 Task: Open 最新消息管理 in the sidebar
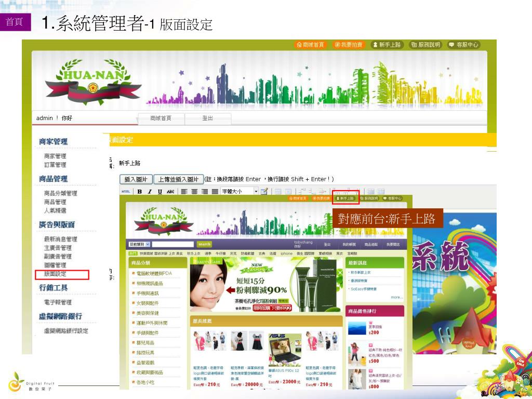60,239
